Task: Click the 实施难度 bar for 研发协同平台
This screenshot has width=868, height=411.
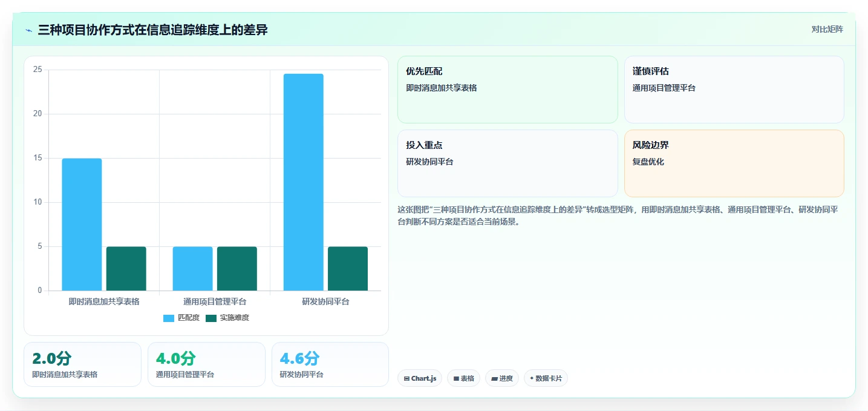Action: [x=348, y=269]
